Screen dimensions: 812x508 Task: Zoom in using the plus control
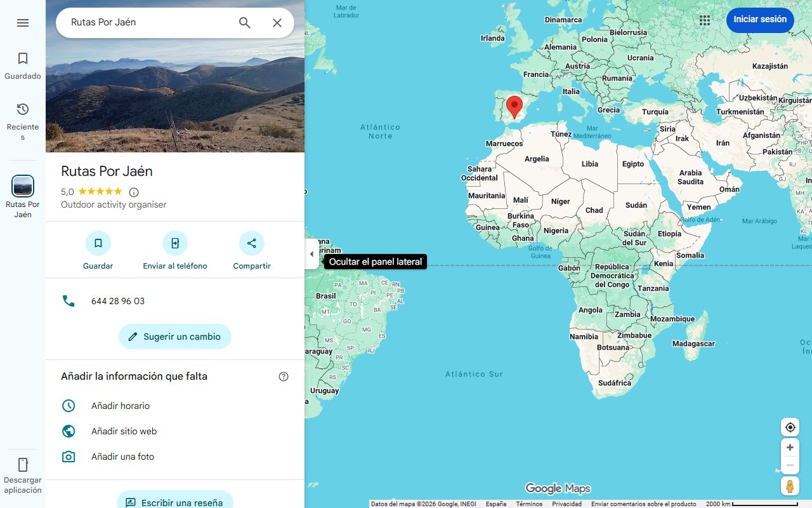pos(790,447)
